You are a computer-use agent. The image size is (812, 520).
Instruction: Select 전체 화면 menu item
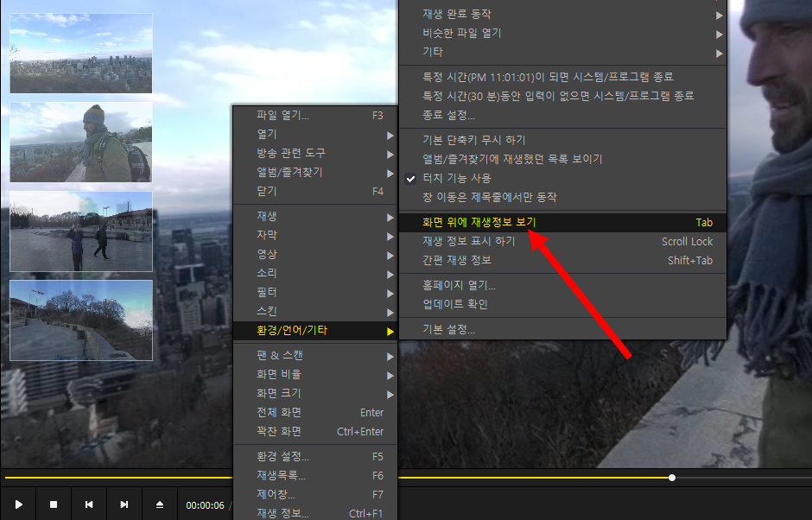315,413
